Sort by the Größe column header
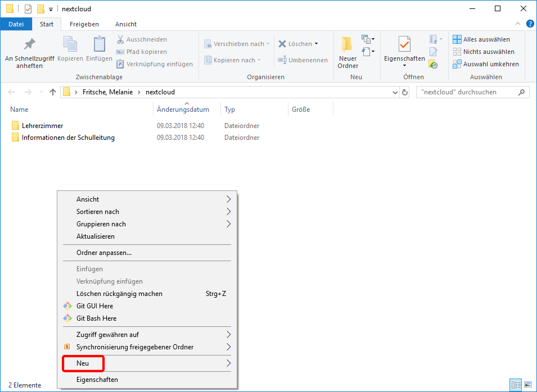 (x=310, y=110)
